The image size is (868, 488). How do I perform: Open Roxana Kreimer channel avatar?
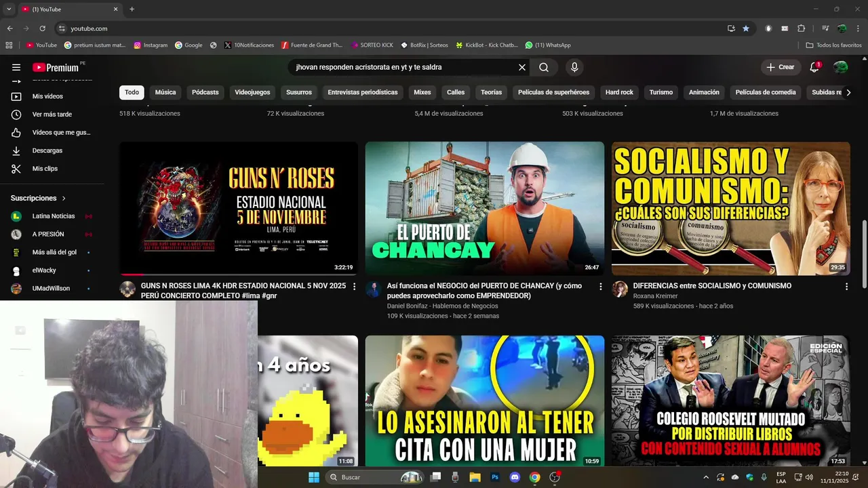tap(620, 289)
